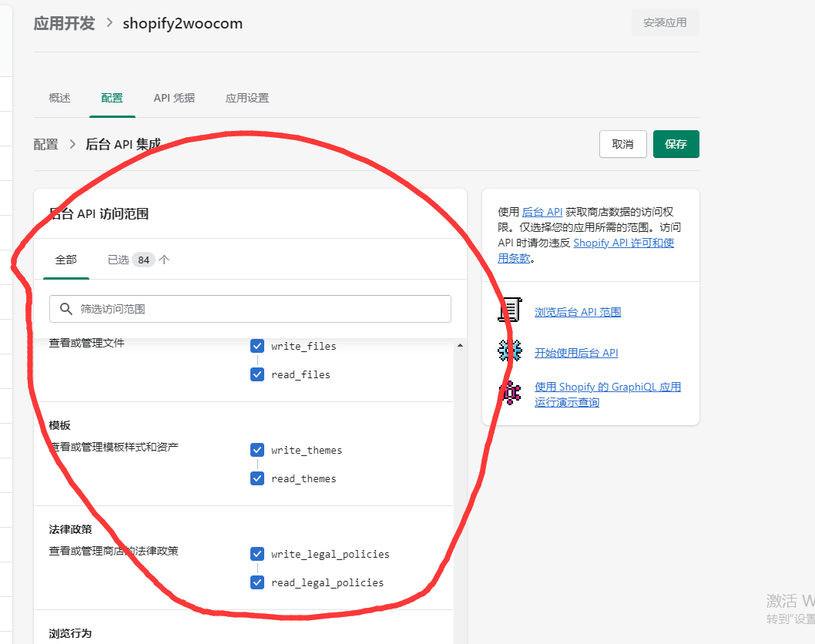Image resolution: width=815 pixels, height=644 pixels.
Task: Open the 应用设置 tab
Action: 247,98
